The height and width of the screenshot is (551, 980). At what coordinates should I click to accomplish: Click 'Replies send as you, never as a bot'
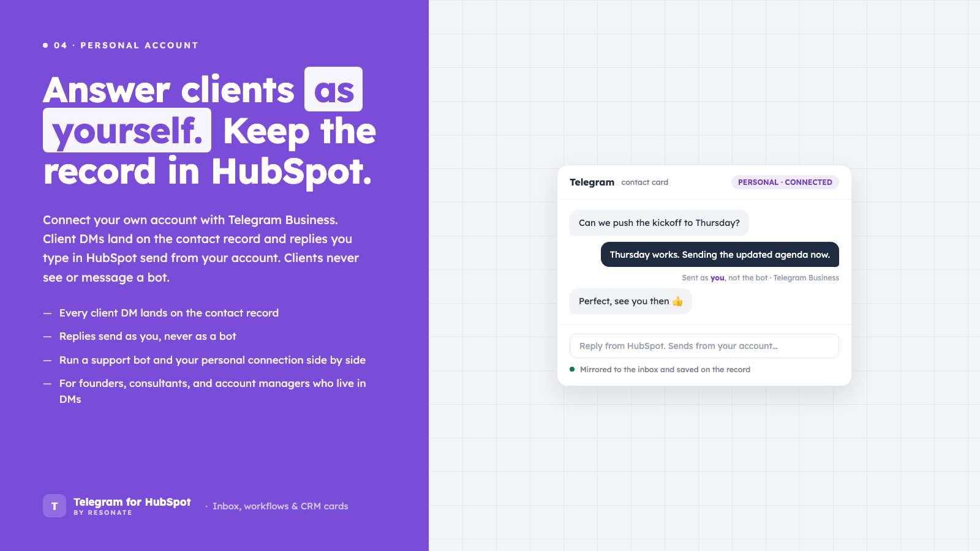148,336
